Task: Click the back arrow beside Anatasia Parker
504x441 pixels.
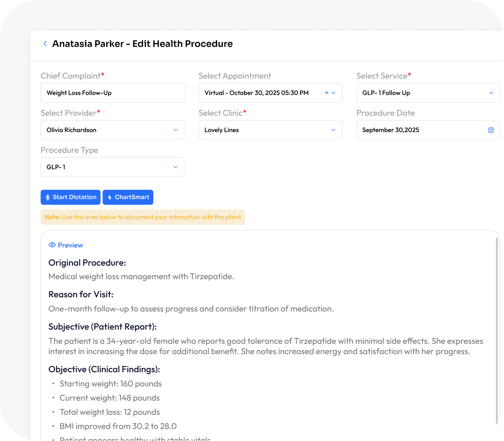Action: point(45,44)
